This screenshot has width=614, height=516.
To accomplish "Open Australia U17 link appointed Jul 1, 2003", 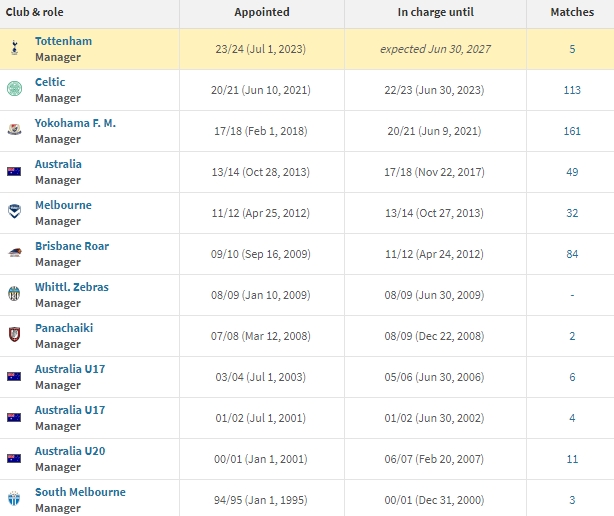I will click(x=70, y=369).
